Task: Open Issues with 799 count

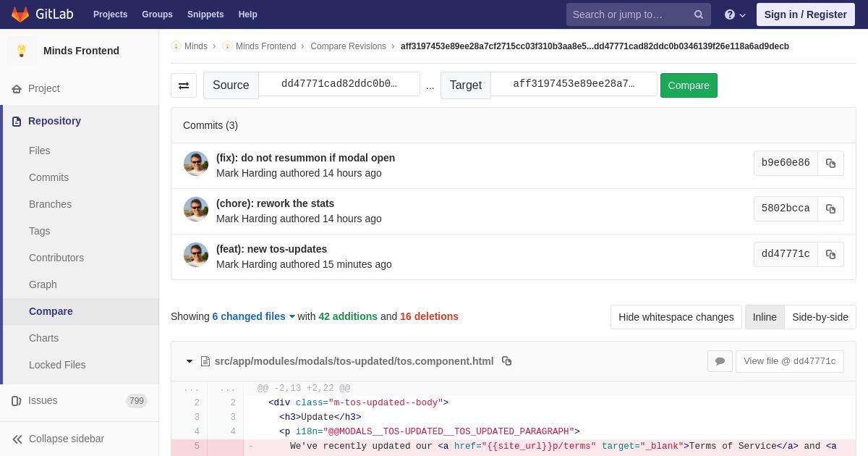Action: pyautogui.click(x=80, y=400)
